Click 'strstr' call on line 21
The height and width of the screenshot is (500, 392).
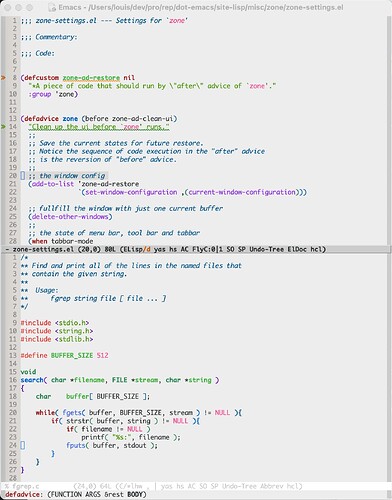[x=78, y=421]
